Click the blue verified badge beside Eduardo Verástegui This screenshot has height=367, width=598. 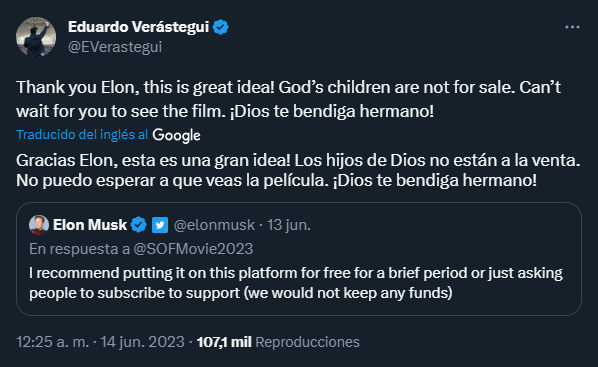220,27
